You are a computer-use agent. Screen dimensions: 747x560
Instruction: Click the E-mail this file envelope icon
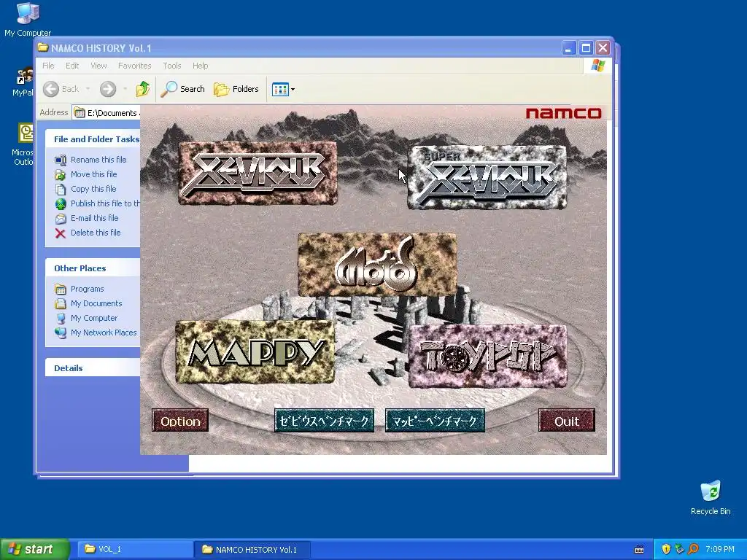click(61, 219)
